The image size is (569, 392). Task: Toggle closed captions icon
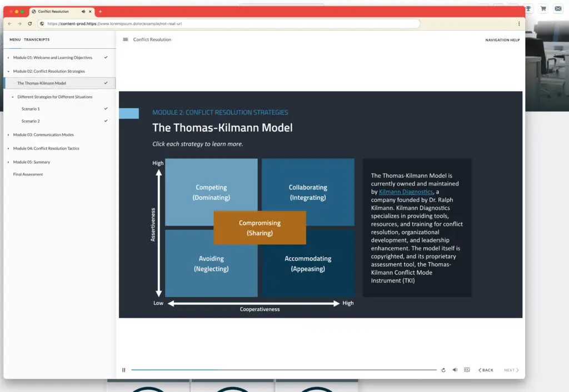[467, 370]
